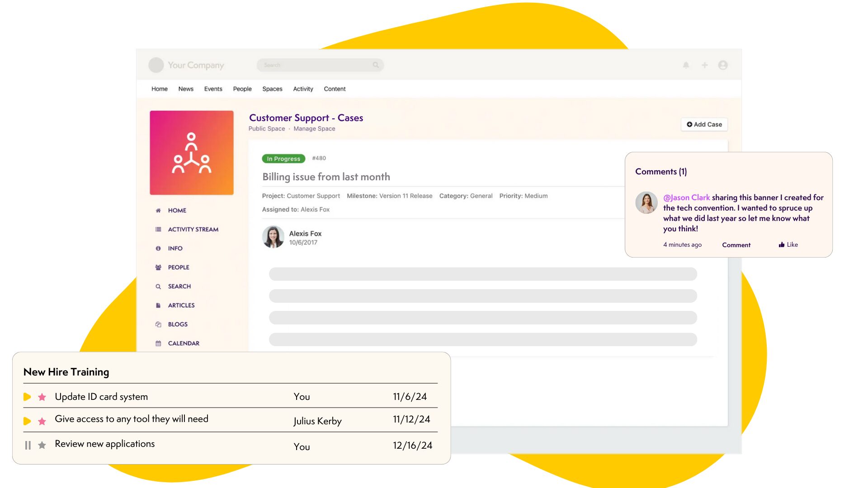868x488 pixels.
Task: Click the Articles sidebar icon
Action: pos(157,305)
